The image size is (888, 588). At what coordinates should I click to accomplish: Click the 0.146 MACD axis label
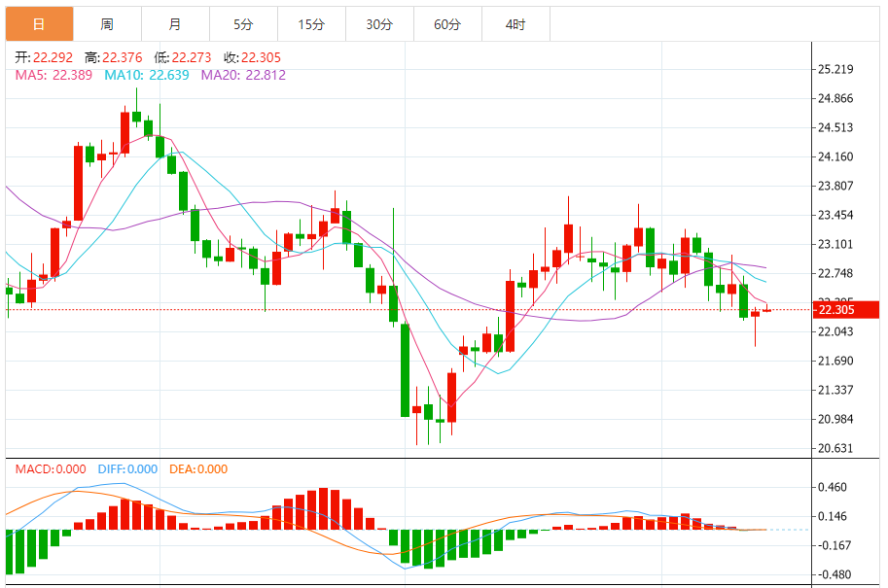click(833, 516)
